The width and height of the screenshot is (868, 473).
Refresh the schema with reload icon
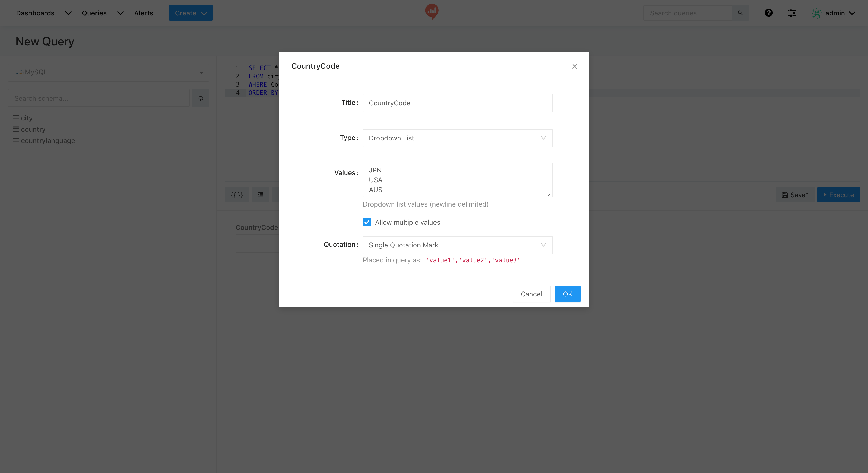point(201,98)
